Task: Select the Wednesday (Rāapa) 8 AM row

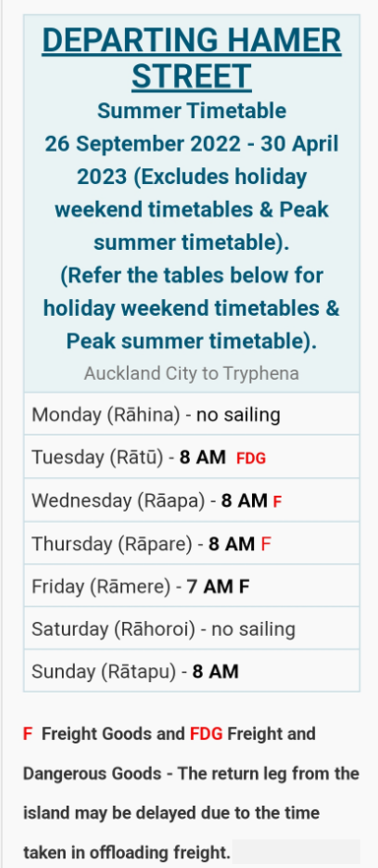Action: tap(192, 500)
